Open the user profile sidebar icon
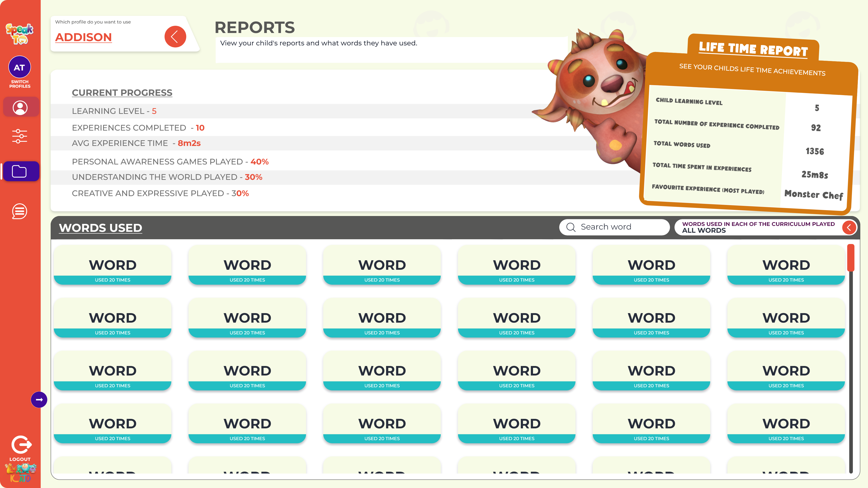Image resolution: width=868 pixels, height=488 pixels. (x=20, y=108)
